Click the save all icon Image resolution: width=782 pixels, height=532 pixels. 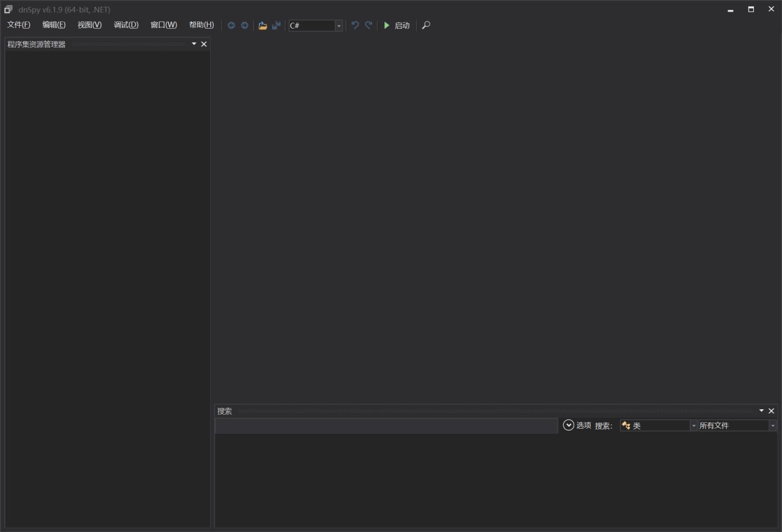coord(276,26)
